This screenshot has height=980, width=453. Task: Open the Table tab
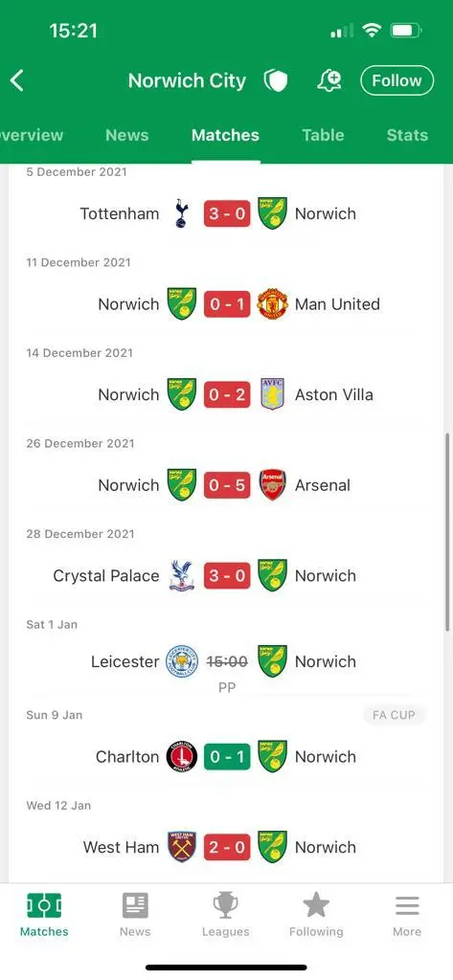[x=323, y=135]
